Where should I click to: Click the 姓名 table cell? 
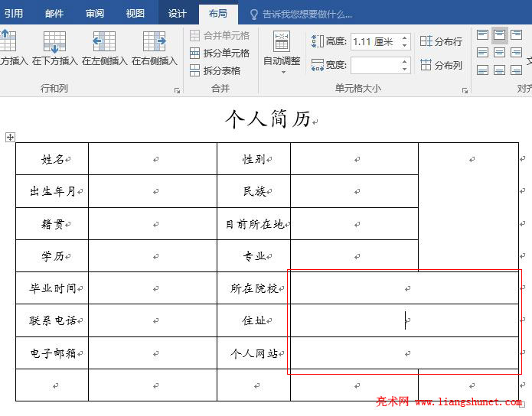click(52, 158)
